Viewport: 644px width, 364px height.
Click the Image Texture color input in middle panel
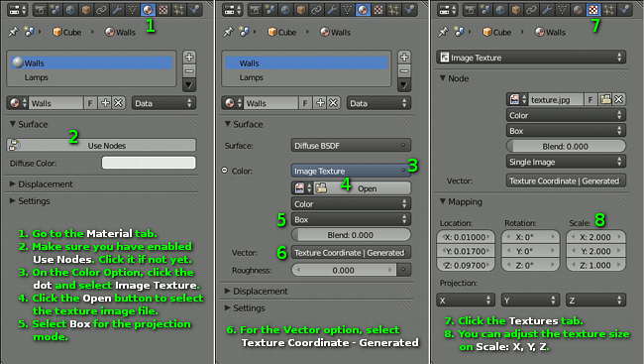pos(351,171)
